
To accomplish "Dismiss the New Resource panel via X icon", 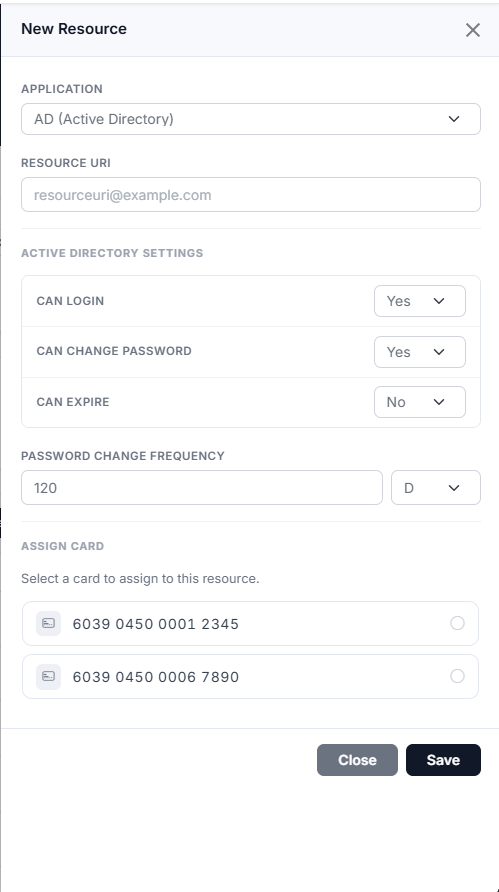I will pos(473,30).
